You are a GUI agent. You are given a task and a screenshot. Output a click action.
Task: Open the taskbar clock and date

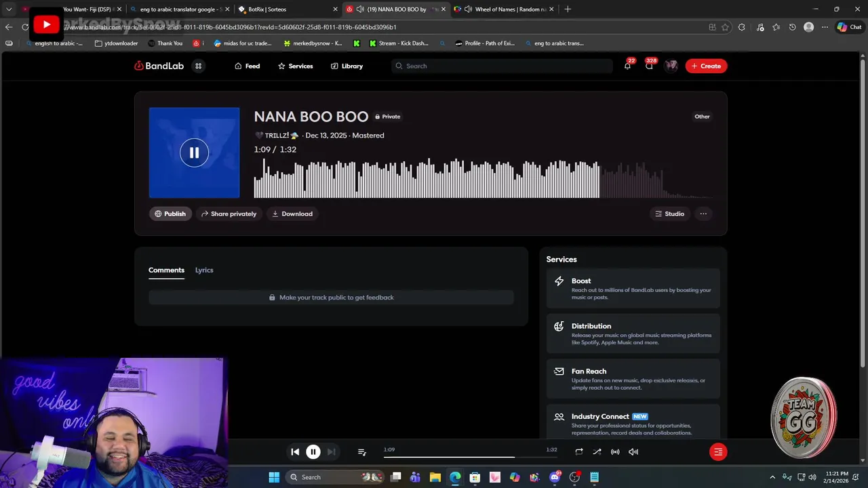click(837, 477)
